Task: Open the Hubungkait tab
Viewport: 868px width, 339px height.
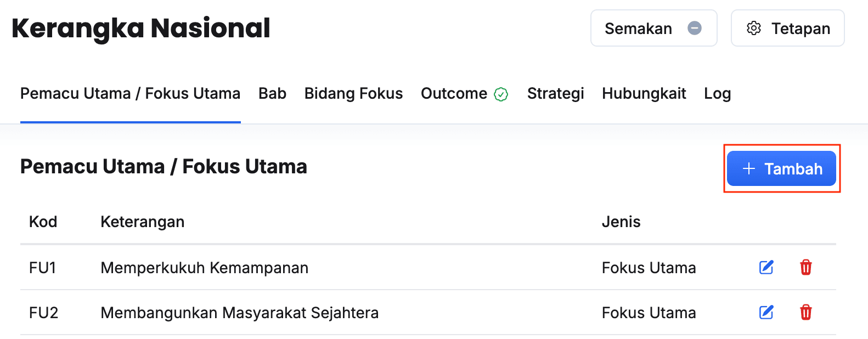Action: pyautogui.click(x=644, y=94)
